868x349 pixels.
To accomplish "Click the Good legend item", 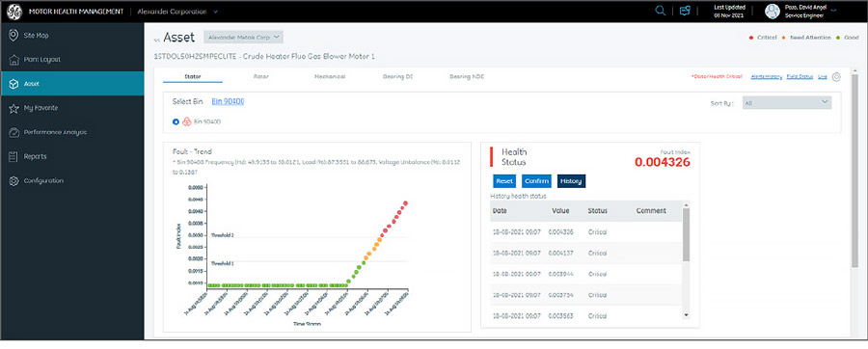I will (848, 38).
